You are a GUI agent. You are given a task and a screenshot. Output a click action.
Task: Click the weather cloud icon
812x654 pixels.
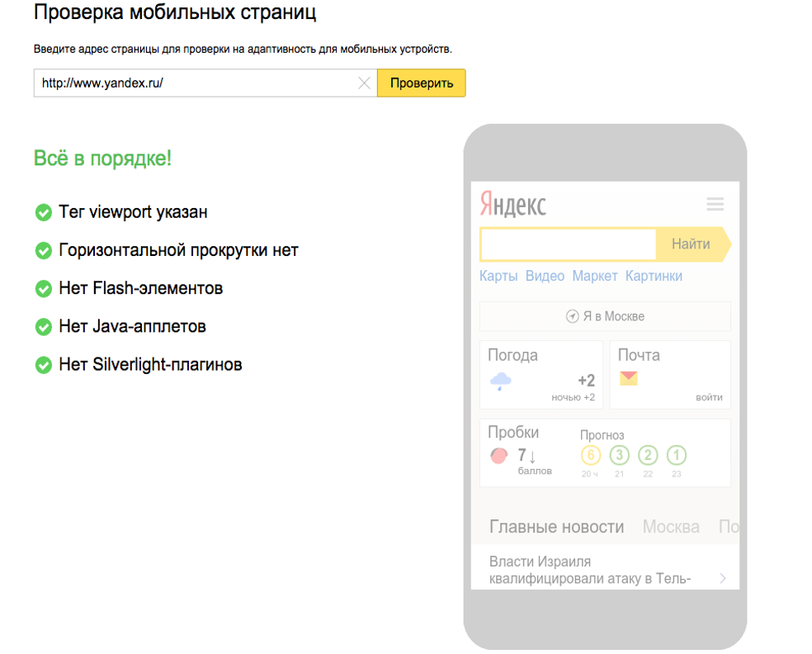[500, 380]
